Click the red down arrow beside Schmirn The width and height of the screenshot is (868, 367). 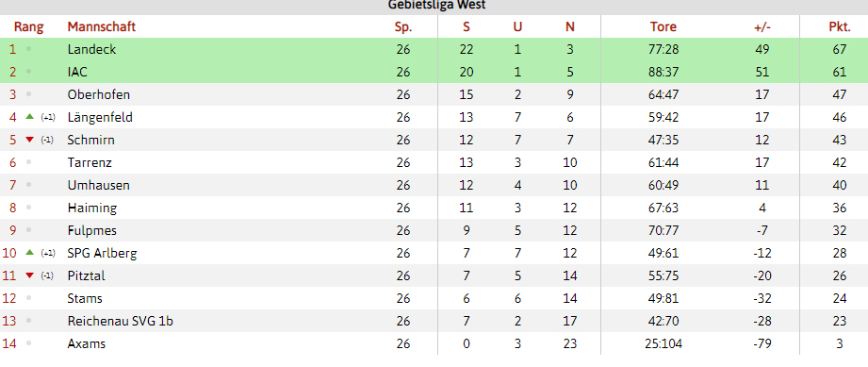coord(30,140)
